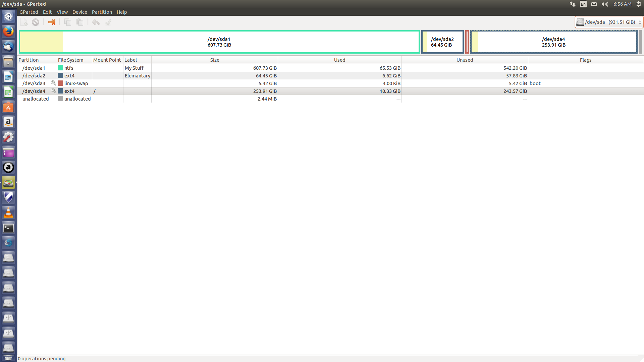Image resolution: width=644 pixels, height=362 pixels.
Task: Click the lock key icon on /dev/sda3 row
Action: click(x=53, y=83)
